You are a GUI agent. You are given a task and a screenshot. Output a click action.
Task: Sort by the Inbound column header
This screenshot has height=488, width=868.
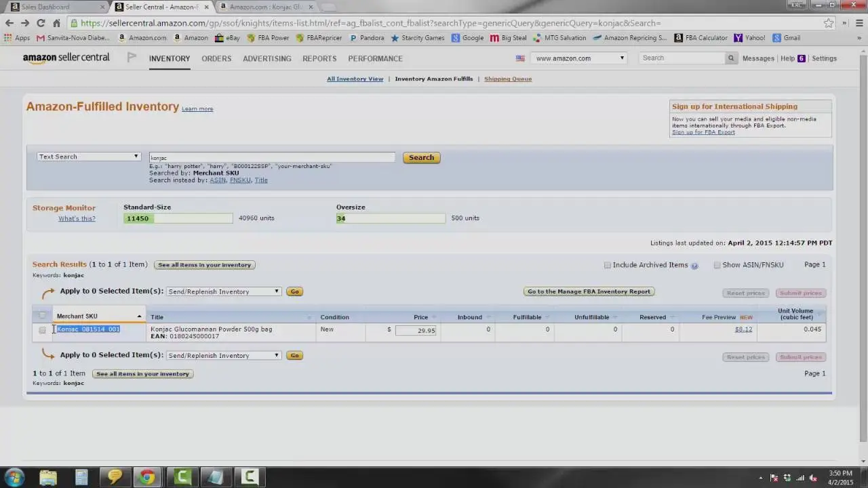pos(470,317)
